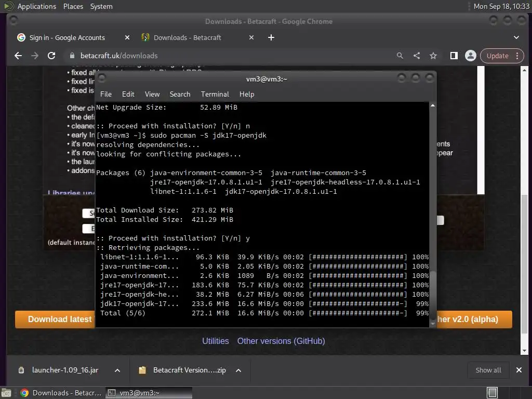
Task: Open a new Chrome tab with the plus icon
Action: pyautogui.click(x=271, y=37)
